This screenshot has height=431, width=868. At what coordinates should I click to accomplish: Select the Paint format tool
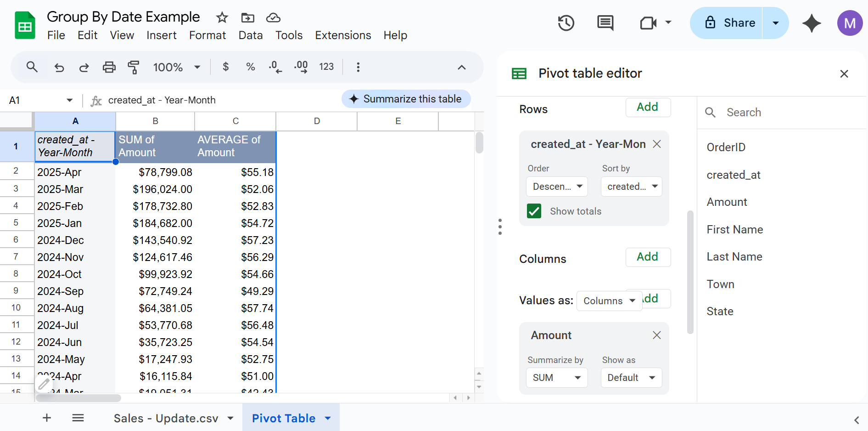pos(134,67)
